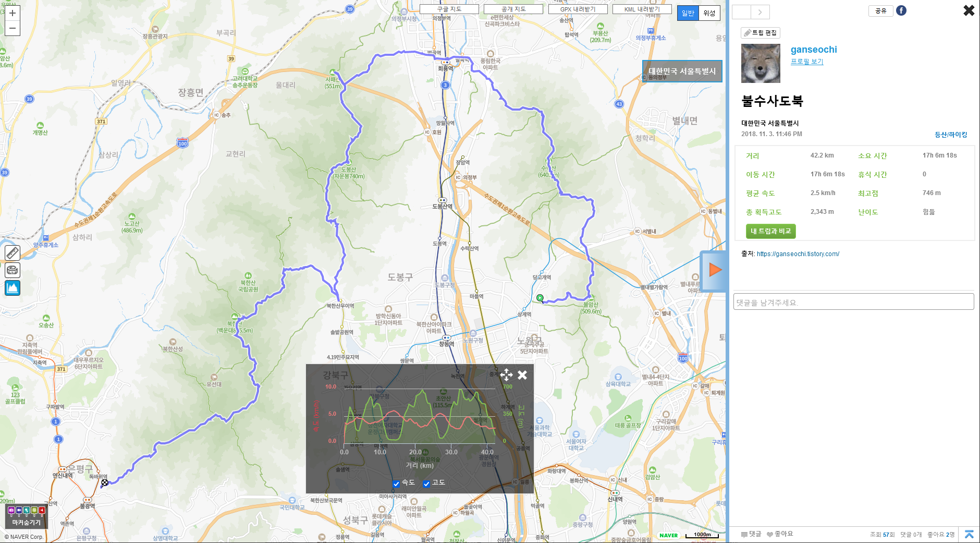The image size is (980, 543).
Task: Close the trip detail panel
Action: [x=969, y=10]
